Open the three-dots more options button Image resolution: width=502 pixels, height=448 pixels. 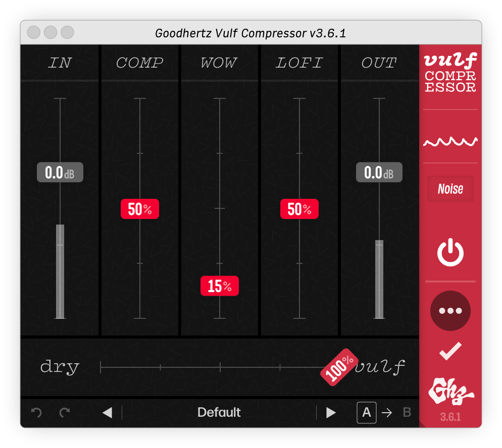pos(450,310)
